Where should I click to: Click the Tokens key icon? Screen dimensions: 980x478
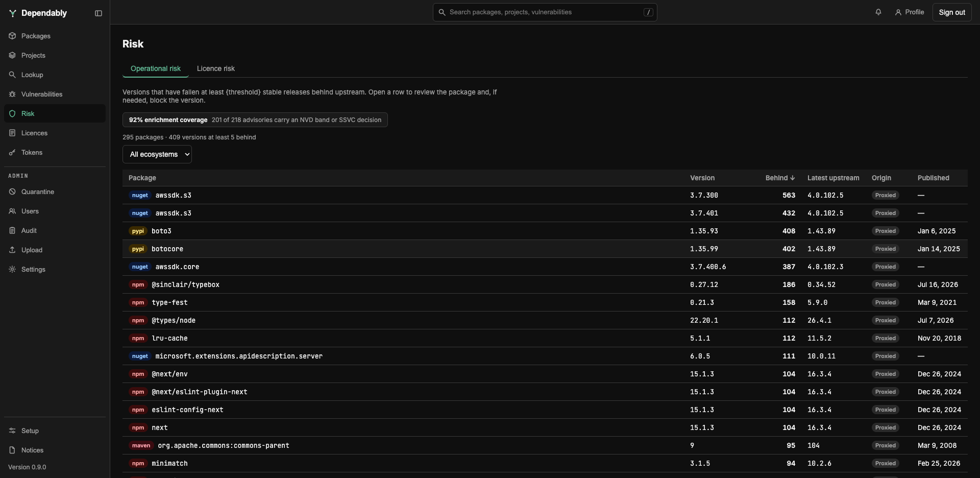click(12, 152)
